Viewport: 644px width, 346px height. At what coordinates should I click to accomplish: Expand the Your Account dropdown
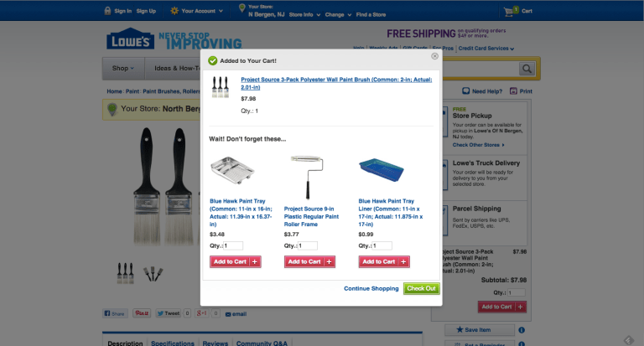[197, 11]
